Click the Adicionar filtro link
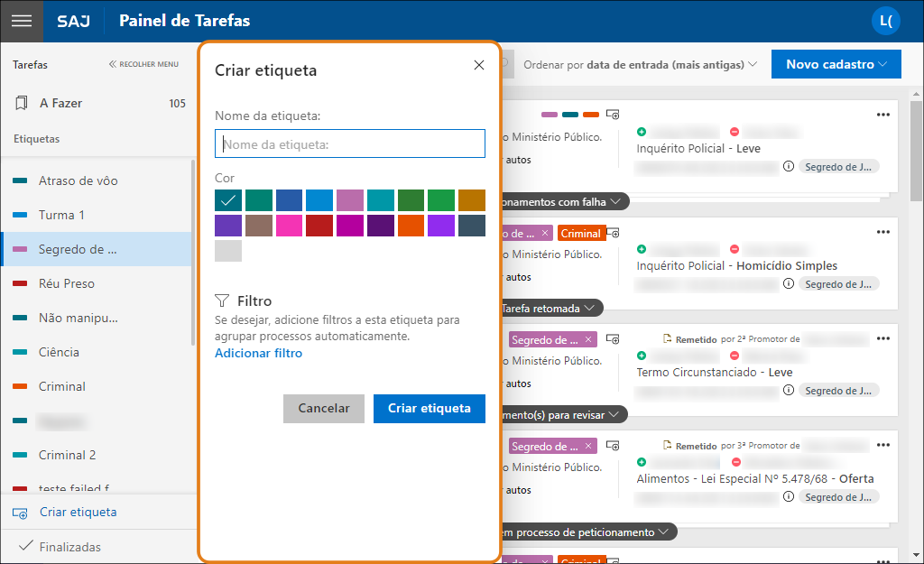The width and height of the screenshot is (924, 564). [258, 354]
